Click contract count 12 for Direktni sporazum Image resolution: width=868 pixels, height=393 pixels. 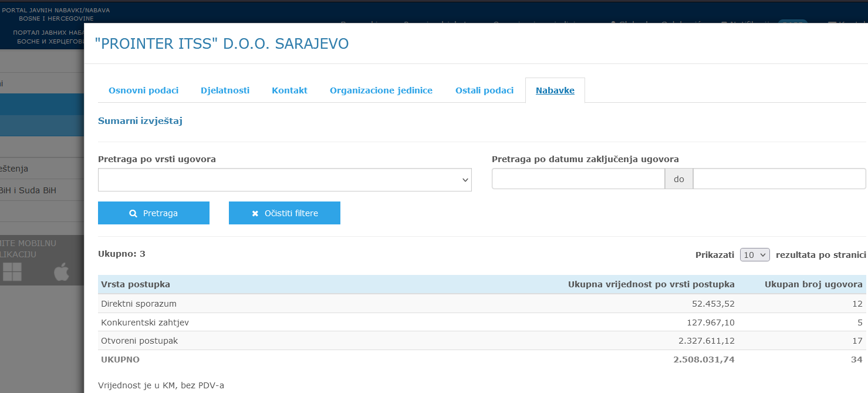(857, 304)
